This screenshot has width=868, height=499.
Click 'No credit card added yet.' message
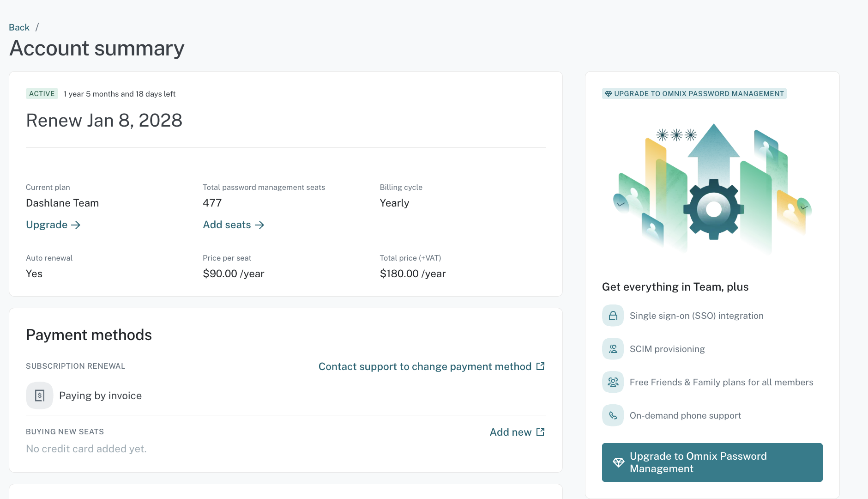click(x=86, y=449)
